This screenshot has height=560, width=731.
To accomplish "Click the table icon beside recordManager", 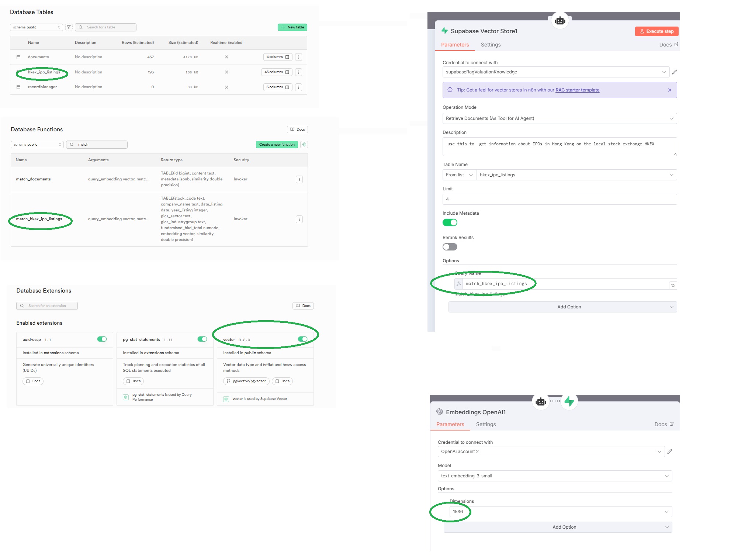I will tap(18, 87).
